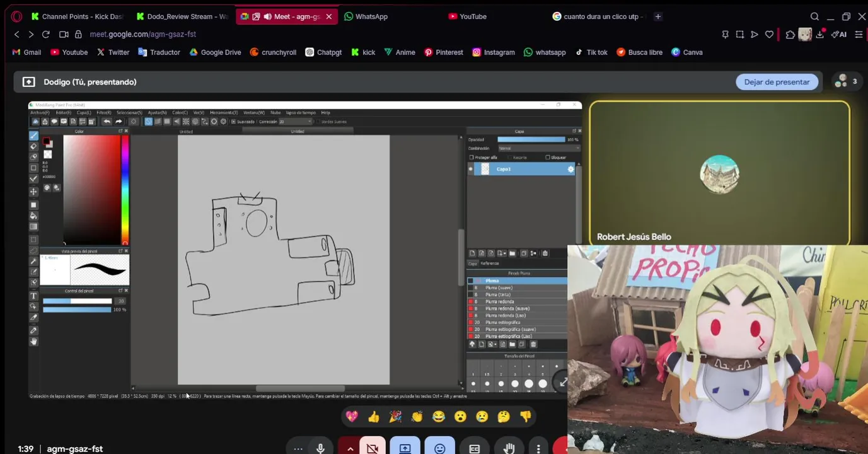Image resolution: width=868 pixels, height=454 pixels.
Task: Toggle the Bordes Suaves checkbox
Action: click(x=318, y=122)
